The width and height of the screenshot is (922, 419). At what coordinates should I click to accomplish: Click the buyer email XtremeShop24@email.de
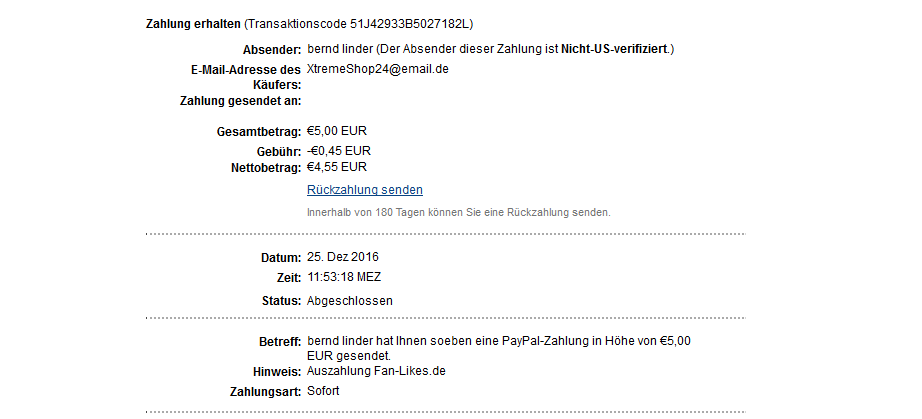(x=379, y=69)
